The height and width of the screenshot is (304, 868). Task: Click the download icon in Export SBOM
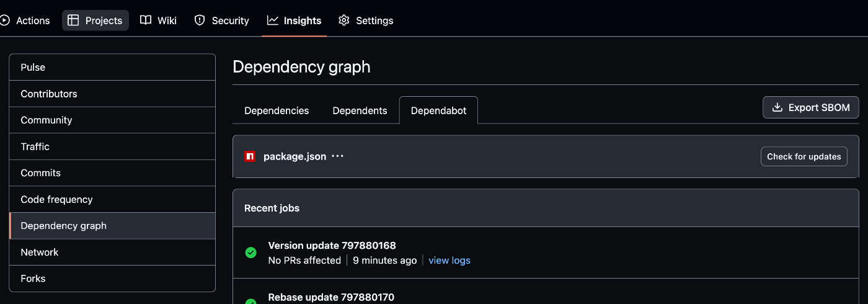(x=777, y=107)
